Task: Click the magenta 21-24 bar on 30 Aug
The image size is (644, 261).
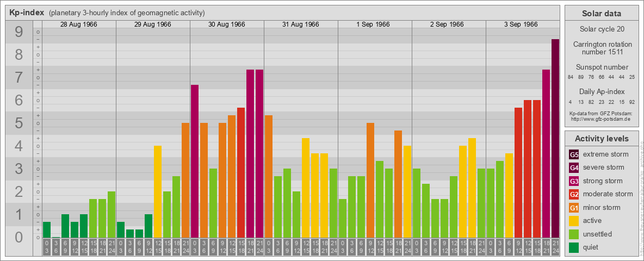Action: click(259, 153)
